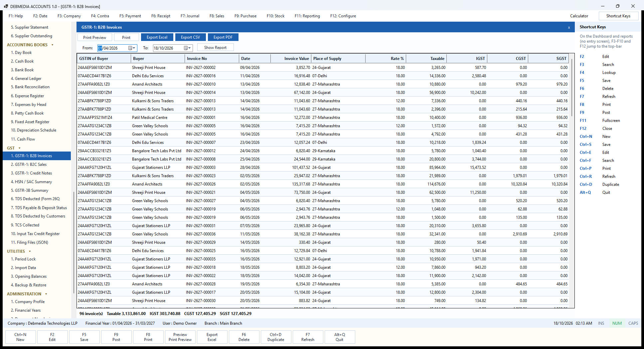The image size is (644, 349).
Task: Toggle the Shortcut Keys panel
Action: pos(618,16)
